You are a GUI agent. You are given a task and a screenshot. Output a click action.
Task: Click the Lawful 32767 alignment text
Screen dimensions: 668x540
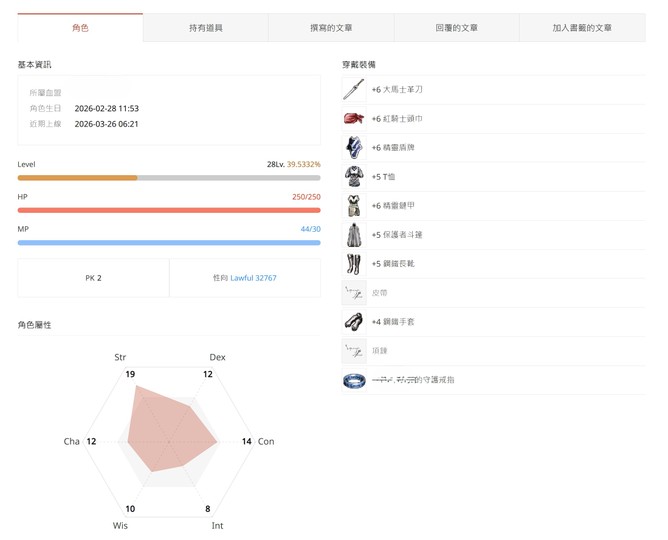253,278
